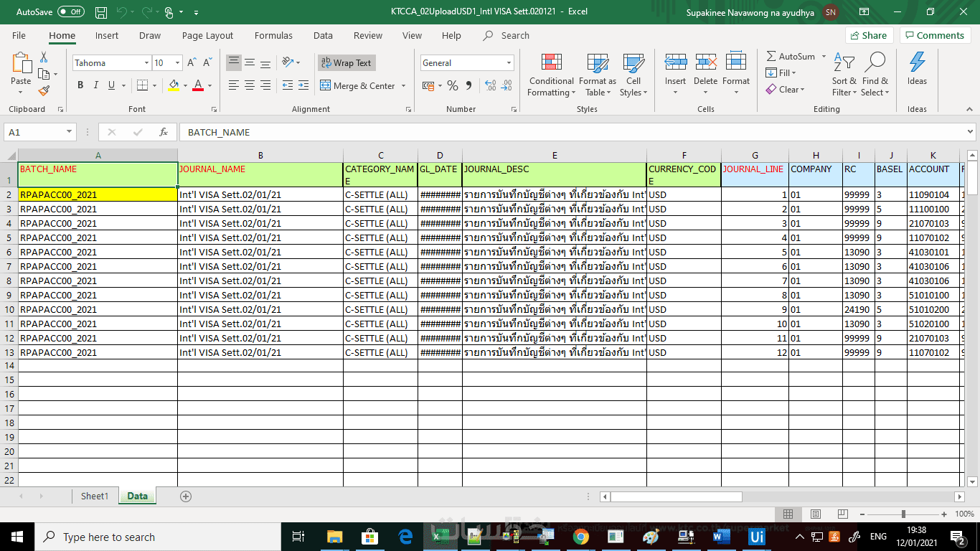980x551 pixels.
Task: Click the Find & Select button
Action: pos(875,75)
